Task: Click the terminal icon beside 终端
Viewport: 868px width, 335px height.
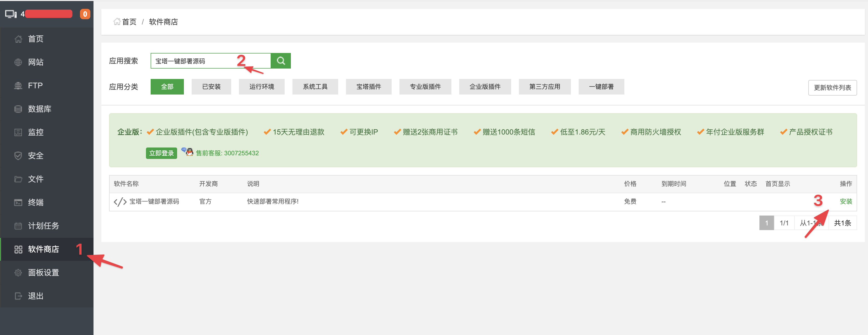Action: [18, 203]
